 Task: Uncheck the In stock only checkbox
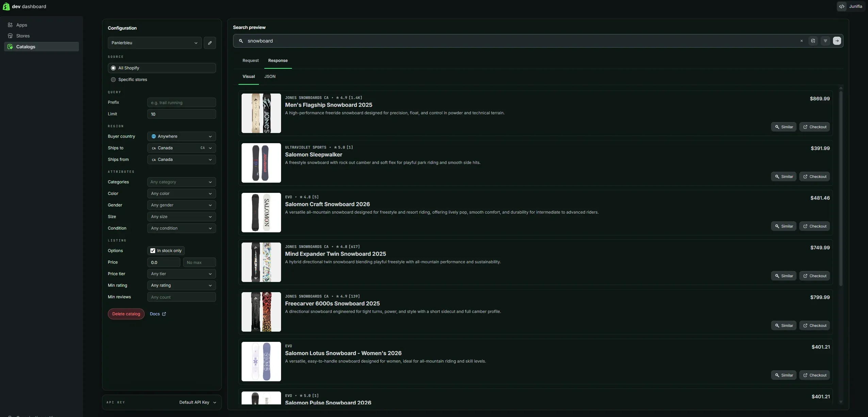coord(153,251)
